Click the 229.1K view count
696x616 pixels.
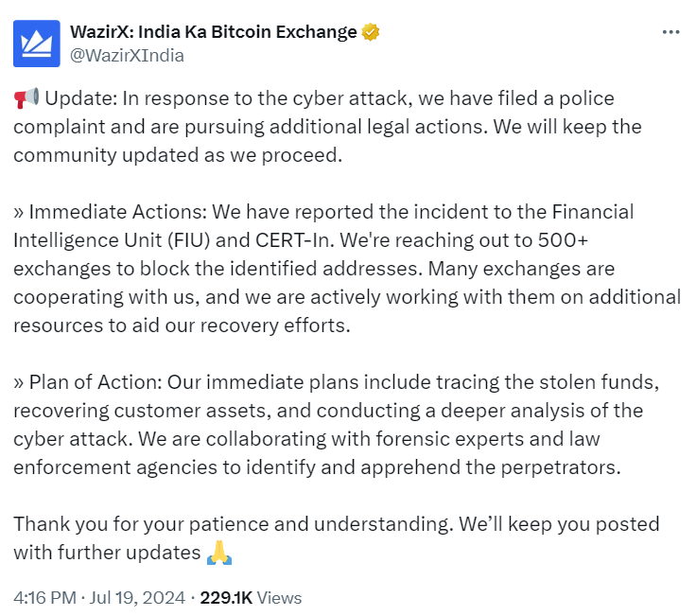226,598
